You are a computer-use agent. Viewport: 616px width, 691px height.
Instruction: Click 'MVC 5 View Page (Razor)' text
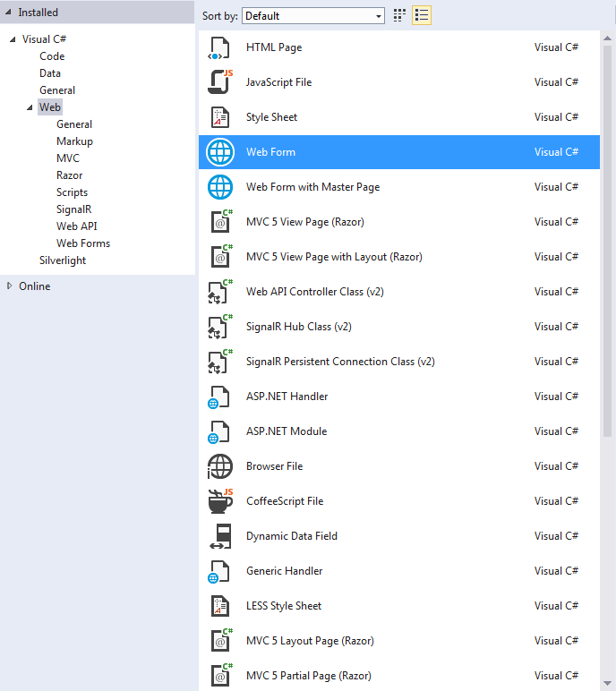305,222
